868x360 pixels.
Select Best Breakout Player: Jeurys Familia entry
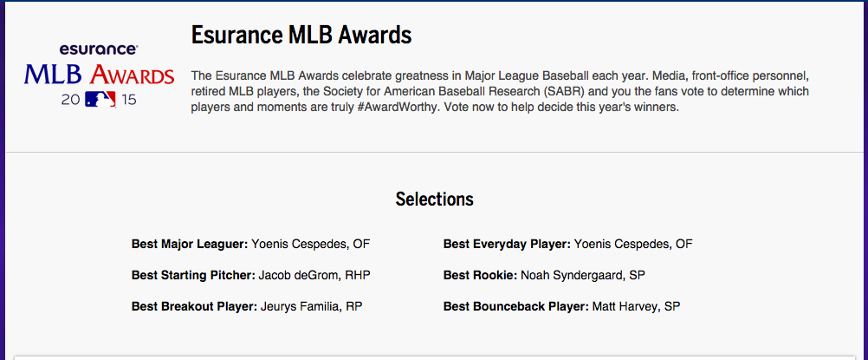click(x=247, y=306)
